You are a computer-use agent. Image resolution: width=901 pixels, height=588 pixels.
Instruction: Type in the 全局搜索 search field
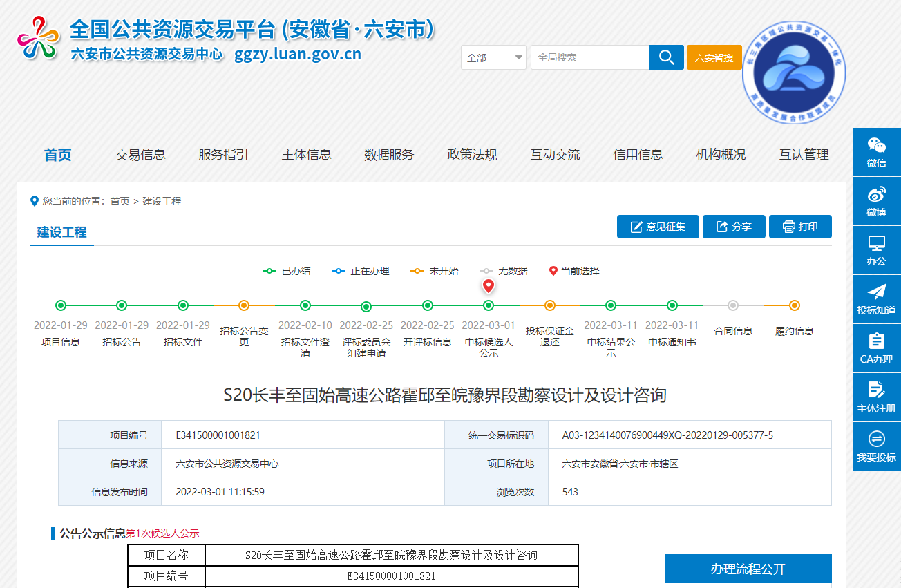[589, 58]
